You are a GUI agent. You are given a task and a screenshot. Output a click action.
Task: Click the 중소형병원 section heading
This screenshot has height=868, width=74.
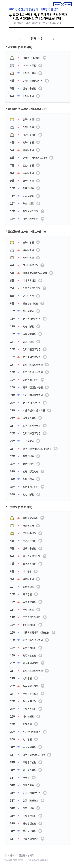tap(27, 232)
